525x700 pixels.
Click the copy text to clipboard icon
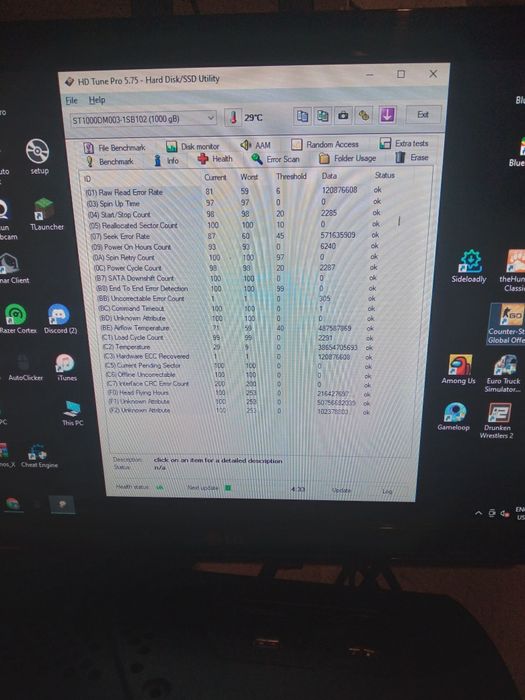(302, 116)
